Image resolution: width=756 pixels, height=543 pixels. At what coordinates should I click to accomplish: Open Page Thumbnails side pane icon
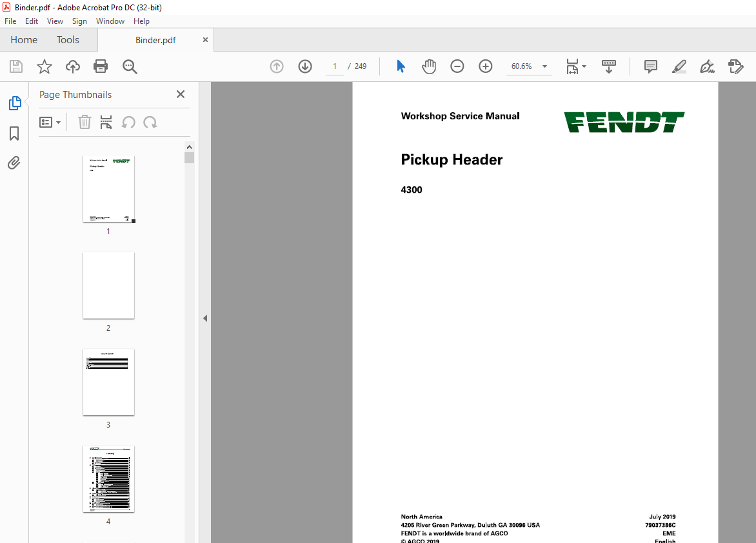[15, 103]
